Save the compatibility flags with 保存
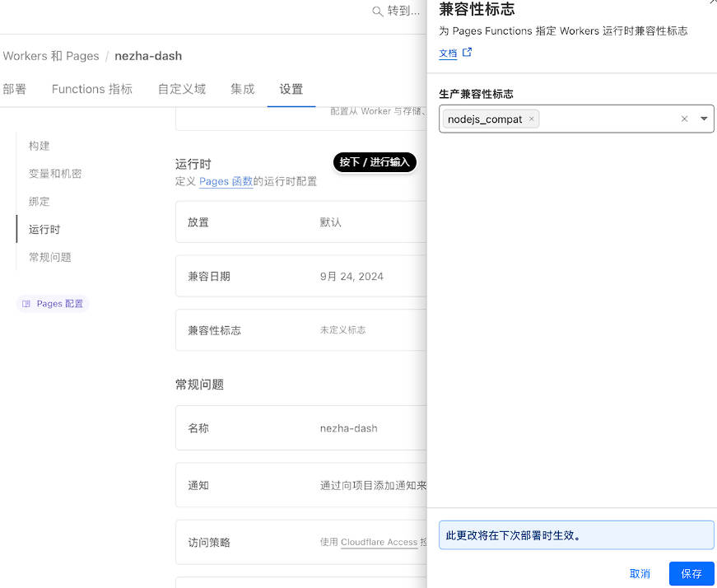This screenshot has width=717, height=588. [691, 573]
